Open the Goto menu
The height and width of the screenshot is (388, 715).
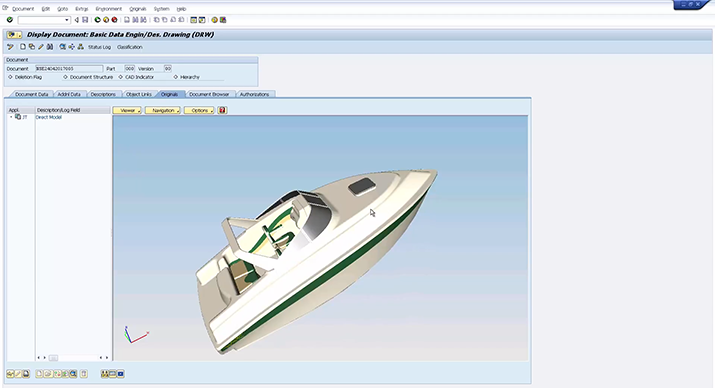[62, 9]
